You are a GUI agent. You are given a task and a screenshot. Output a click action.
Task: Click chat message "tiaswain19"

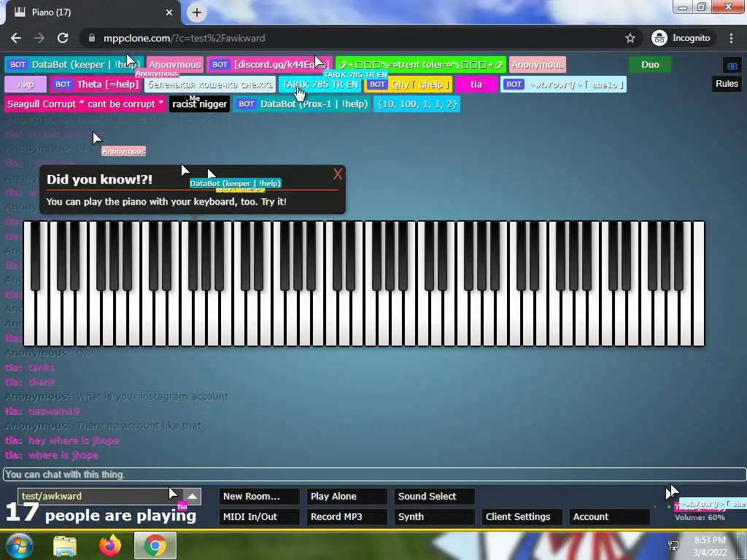(54, 411)
